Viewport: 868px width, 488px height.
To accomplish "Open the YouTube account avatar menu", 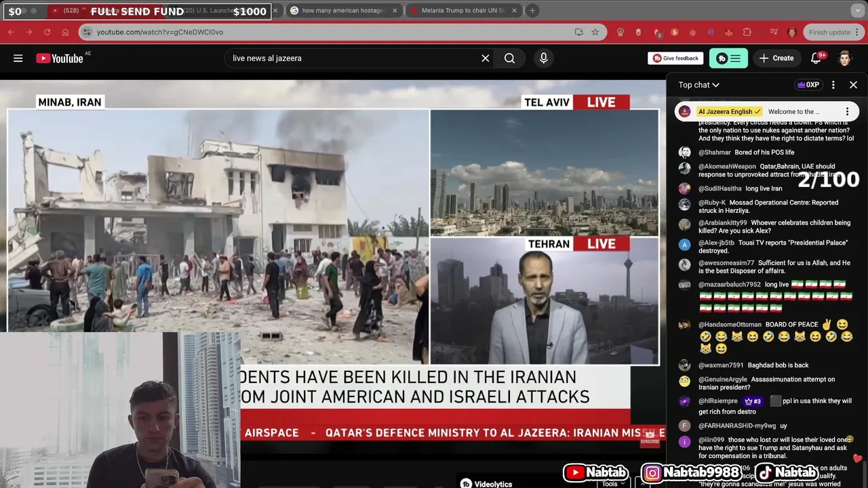I will pyautogui.click(x=844, y=58).
